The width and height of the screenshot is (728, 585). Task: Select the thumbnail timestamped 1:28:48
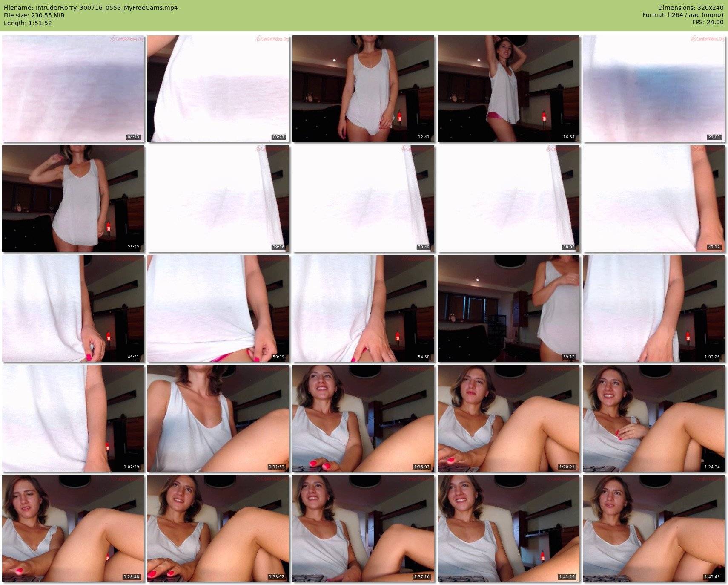(x=73, y=528)
